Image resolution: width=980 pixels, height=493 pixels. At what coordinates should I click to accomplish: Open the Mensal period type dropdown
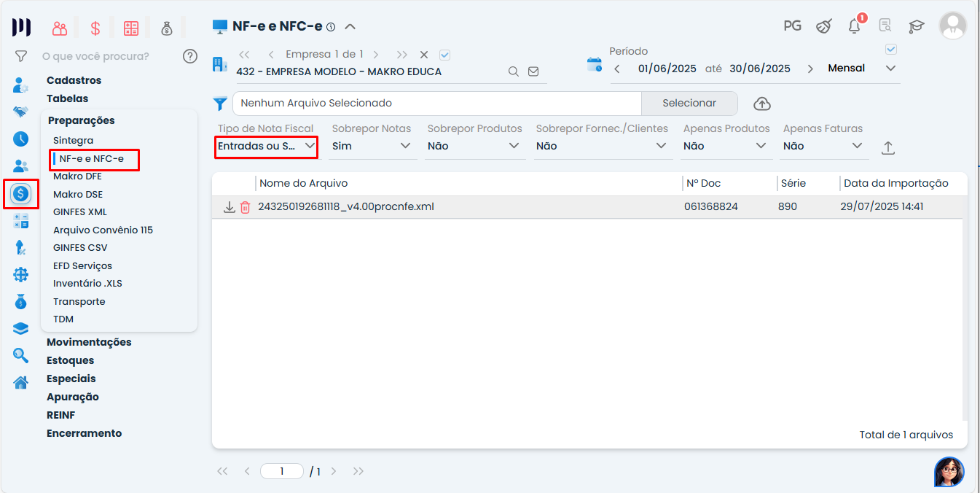(862, 69)
